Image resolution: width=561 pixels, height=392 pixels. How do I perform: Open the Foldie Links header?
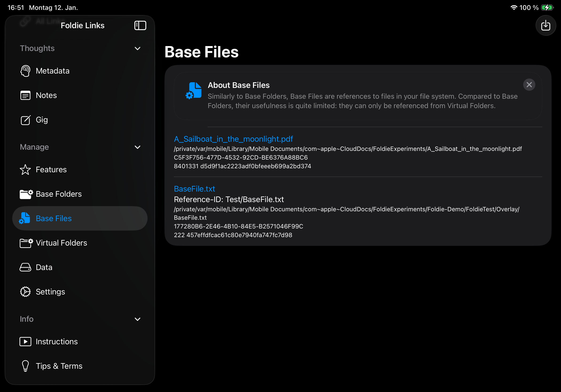83,25
